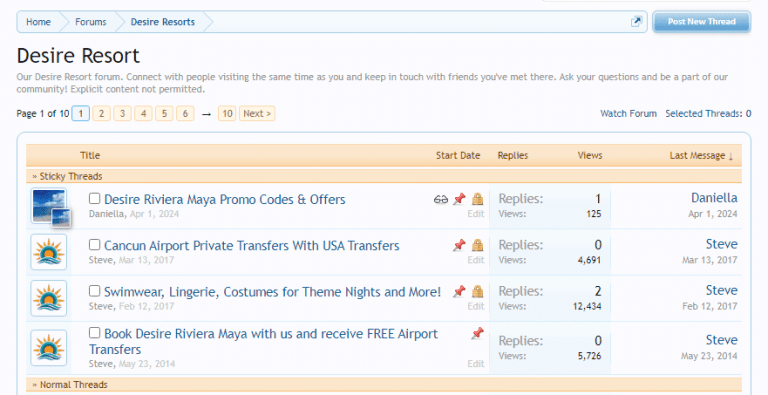Sort threads by Title column
Screen dimensions: 768x395
tap(90, 155)
